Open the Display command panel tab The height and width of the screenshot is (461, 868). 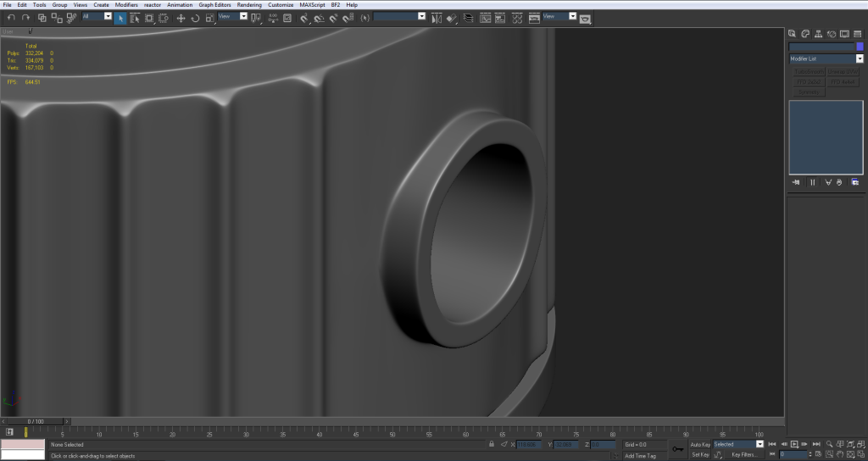(x=844, y=33)
